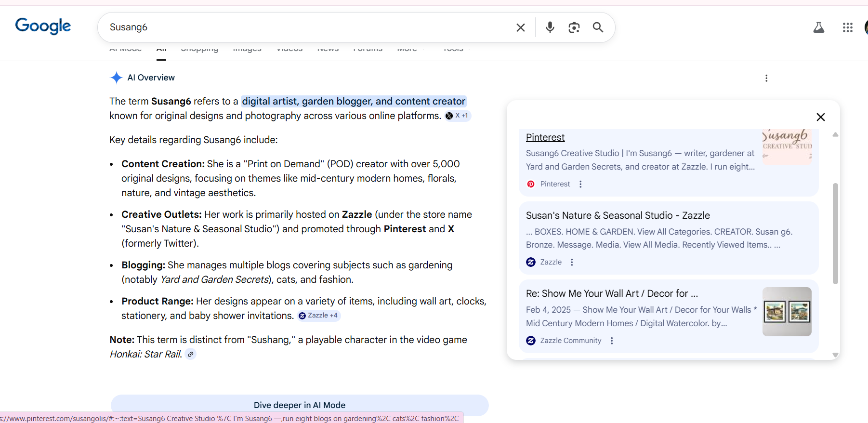The height and width of the screenshot is (423, 868).
Task: Click the Pinterest result description snippet
Action: (x=641, y=160)
